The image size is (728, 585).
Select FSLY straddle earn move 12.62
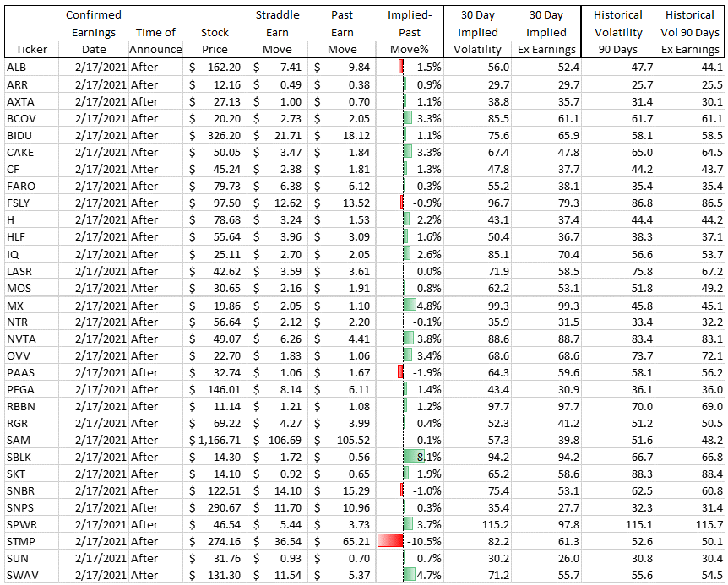tap(277, 203)
